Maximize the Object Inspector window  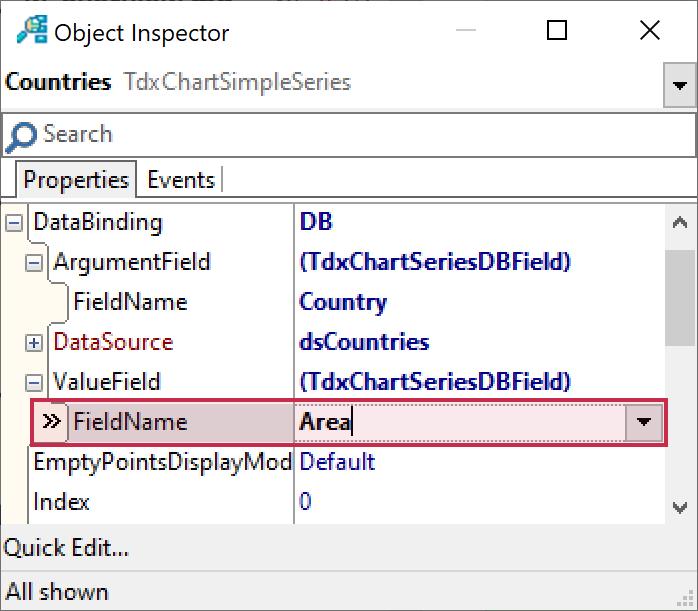(x=557, y=31)
